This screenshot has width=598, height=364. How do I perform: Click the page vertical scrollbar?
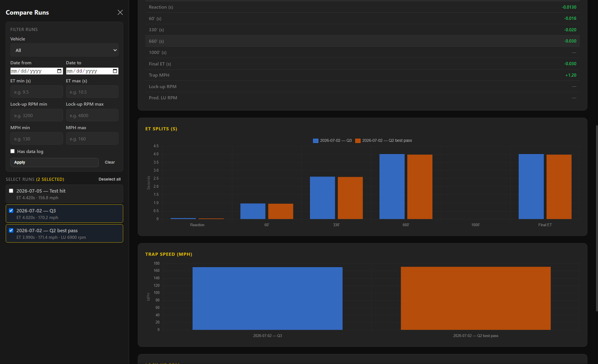coord(596,218)
